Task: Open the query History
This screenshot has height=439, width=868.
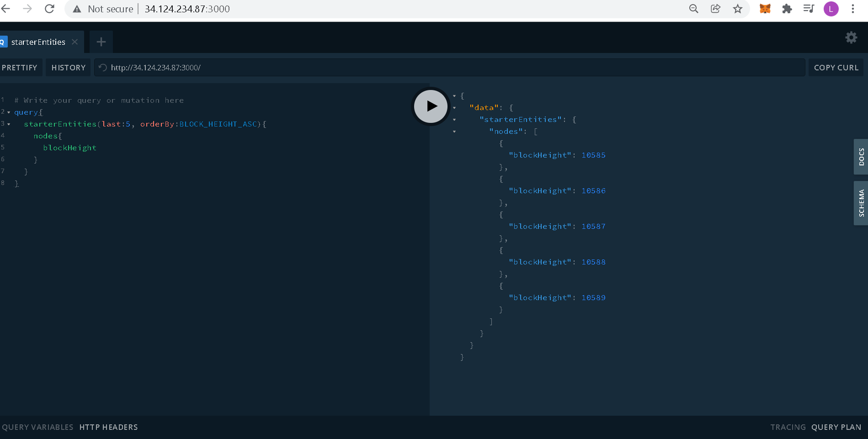Action: click(68, 67)
